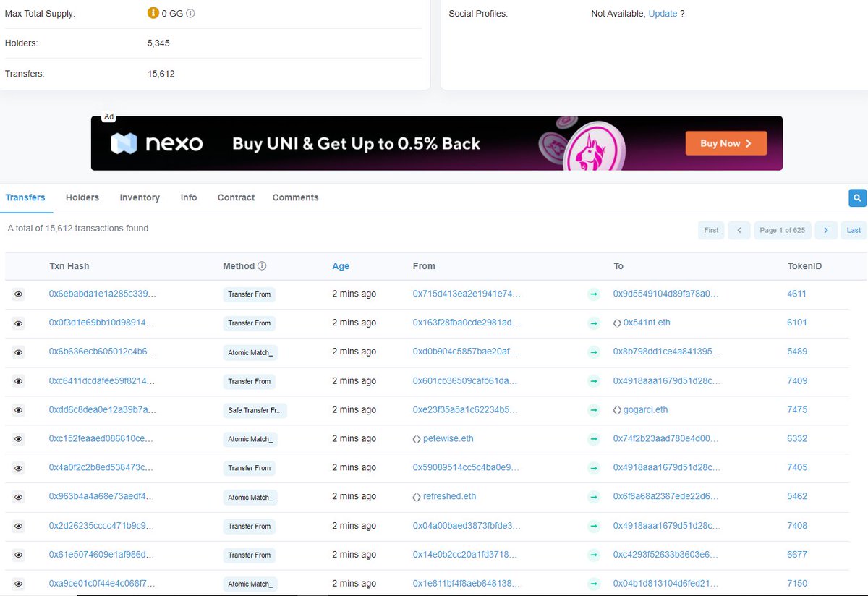
Task: Click the Last page button
Action: click(x=854, y=230)
